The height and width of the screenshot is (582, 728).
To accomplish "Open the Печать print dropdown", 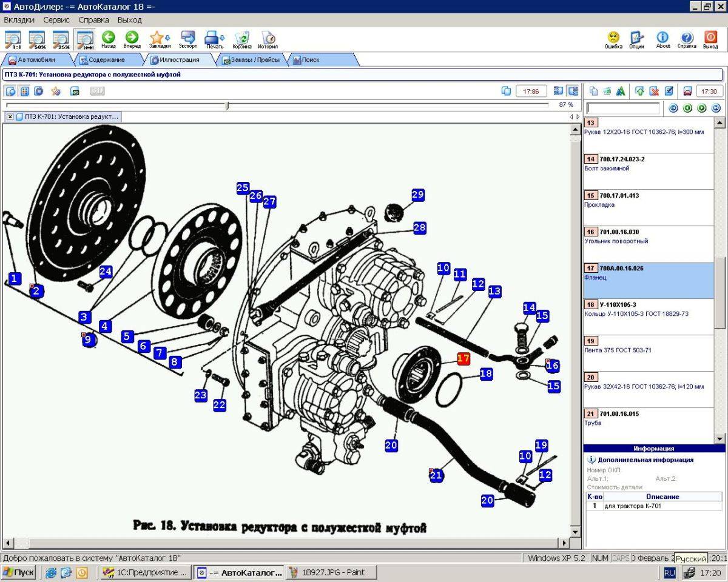I will 215,39.
